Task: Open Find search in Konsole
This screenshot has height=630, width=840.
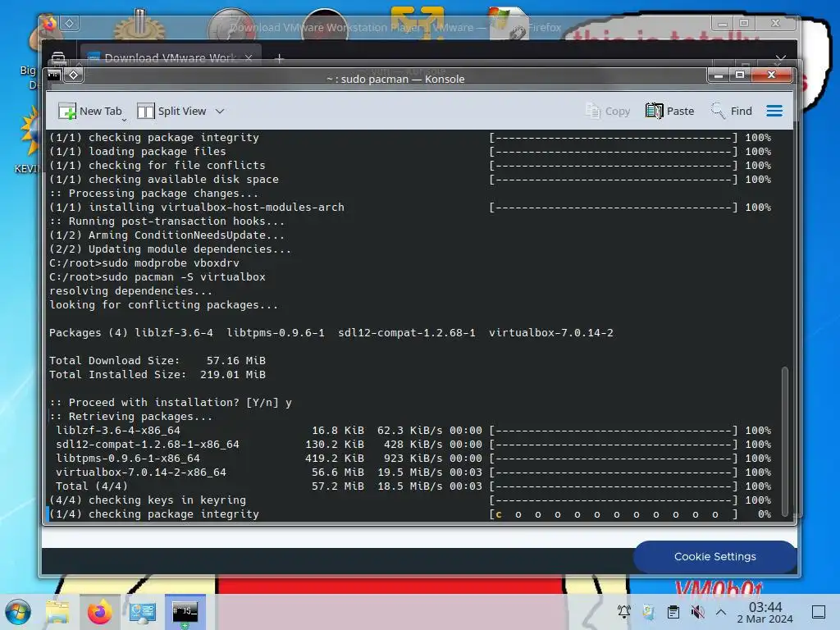Action: point(732,111)
